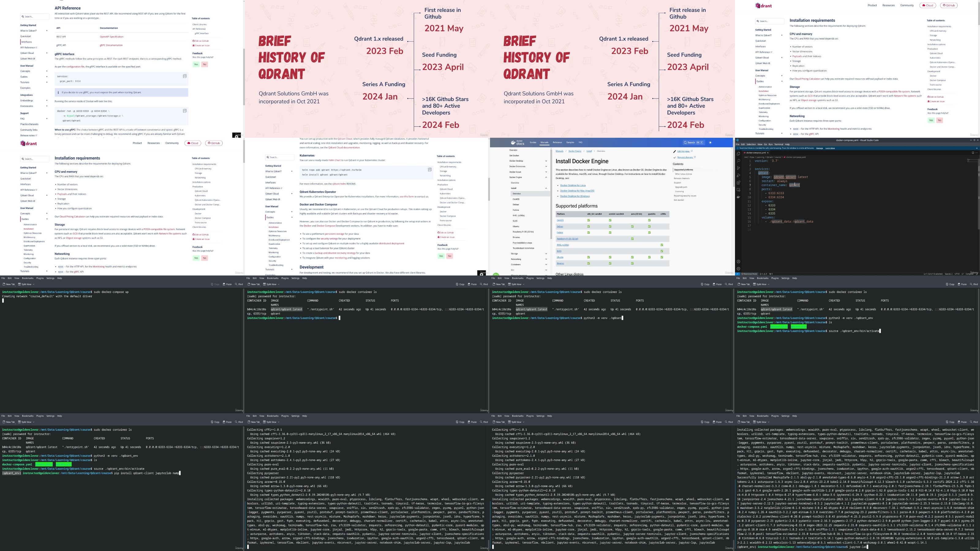Image resolution: width=980 pixels, height=551 pixels.
Task: Expand Docker Extensions in Docker docs sidebar
Action: pos(546,167)
